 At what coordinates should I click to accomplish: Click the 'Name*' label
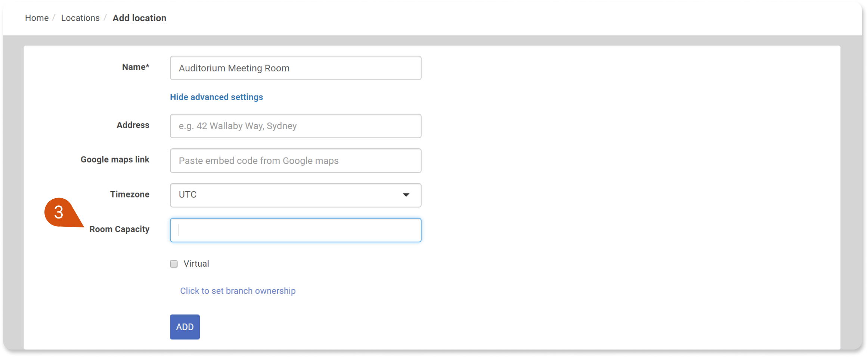[136, 67]
